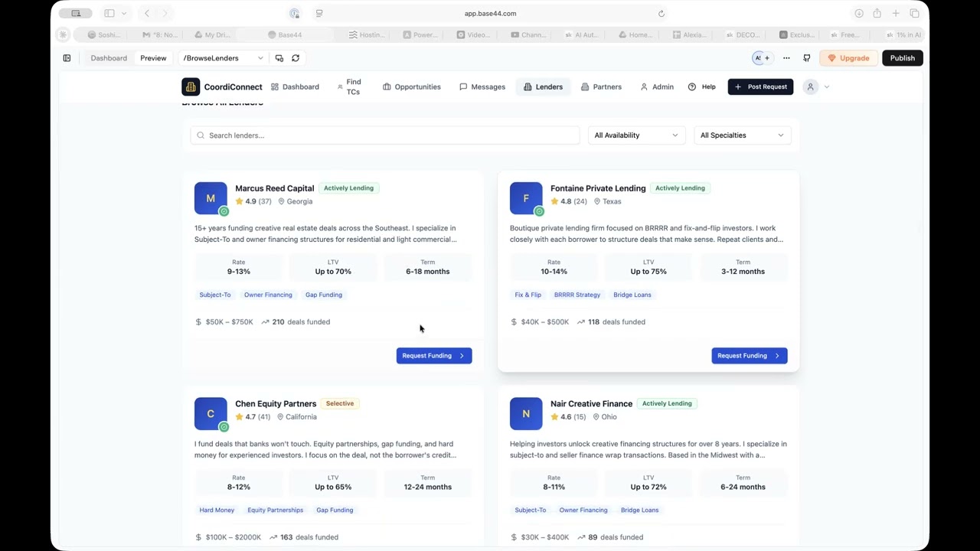Click the Equity Partnerships tag

276,510
